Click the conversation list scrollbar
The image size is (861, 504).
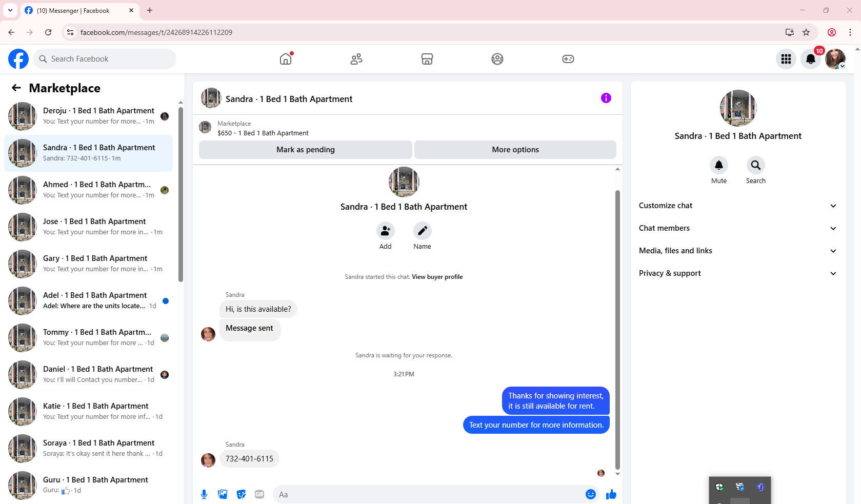[181, 195]
